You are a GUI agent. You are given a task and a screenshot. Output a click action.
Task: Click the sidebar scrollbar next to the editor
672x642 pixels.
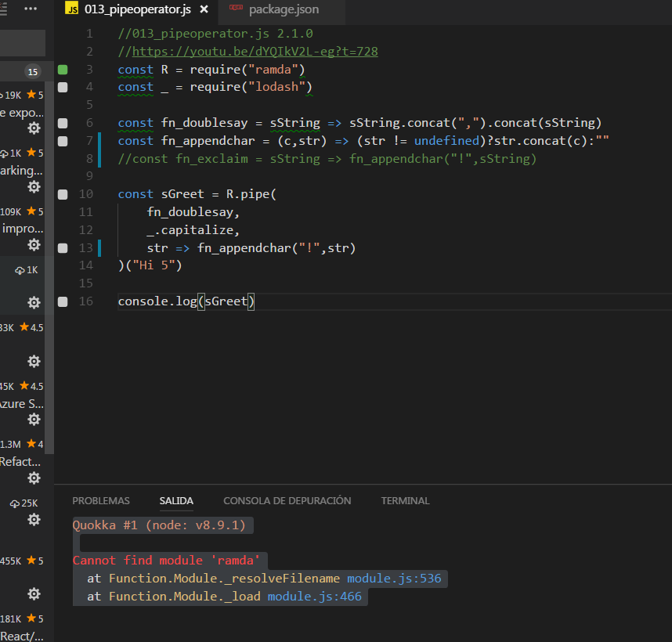(x=49, y=235)
